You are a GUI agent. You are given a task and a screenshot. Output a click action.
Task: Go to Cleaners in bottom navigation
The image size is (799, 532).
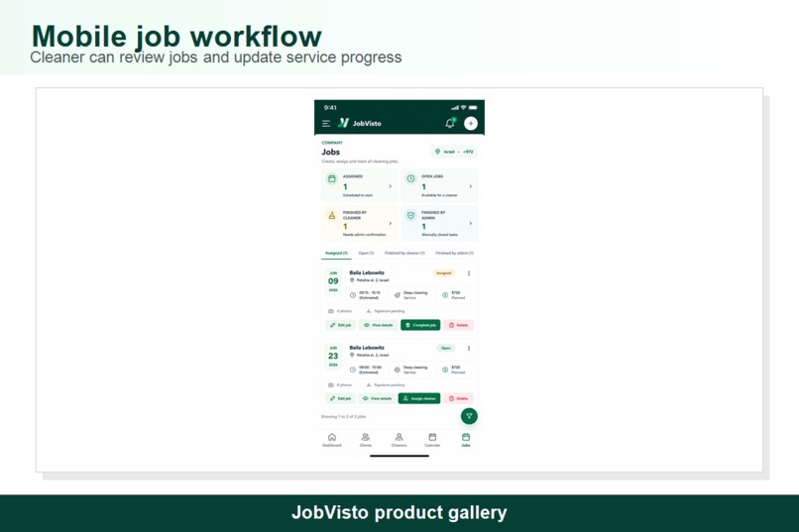coord(399,440)
